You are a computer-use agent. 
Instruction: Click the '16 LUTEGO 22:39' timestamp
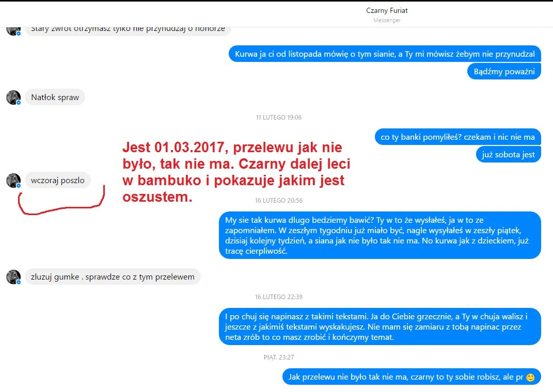point(279,297)
